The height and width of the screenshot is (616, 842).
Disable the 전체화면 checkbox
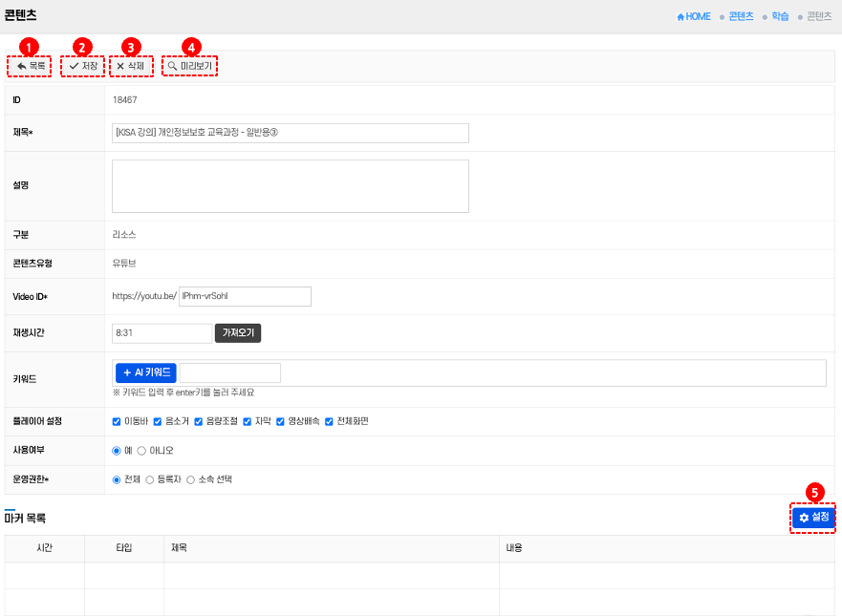pyautogui.click(x=330, y=421)
